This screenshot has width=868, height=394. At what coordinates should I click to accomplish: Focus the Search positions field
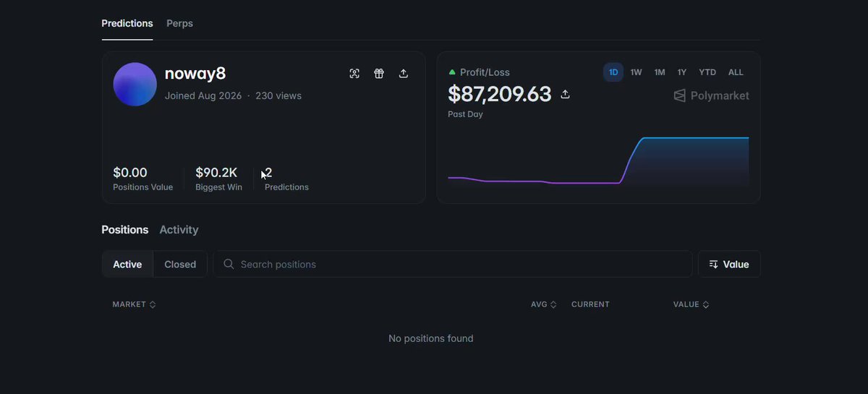click(453, 264)
